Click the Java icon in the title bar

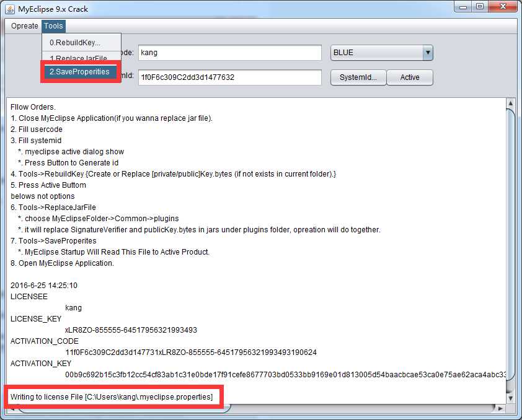[x=10, y=9]
